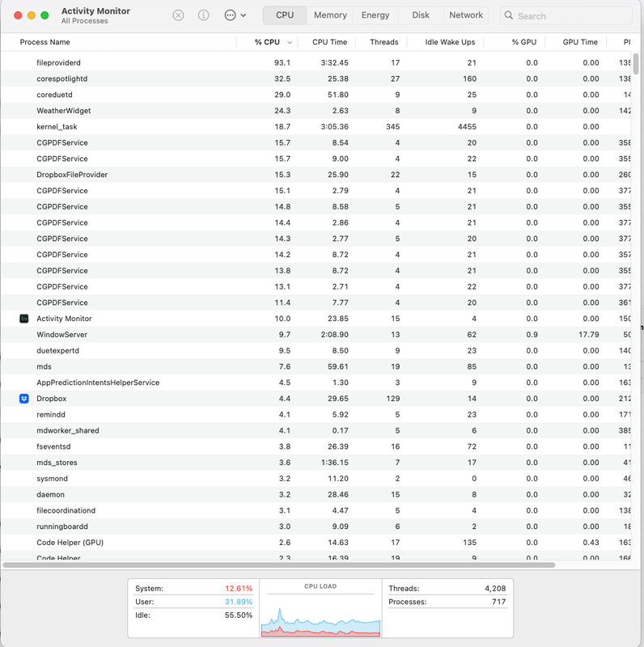Screen dimensions: 644x647
Task: Open the Disk tab
Action: [421, 15]
